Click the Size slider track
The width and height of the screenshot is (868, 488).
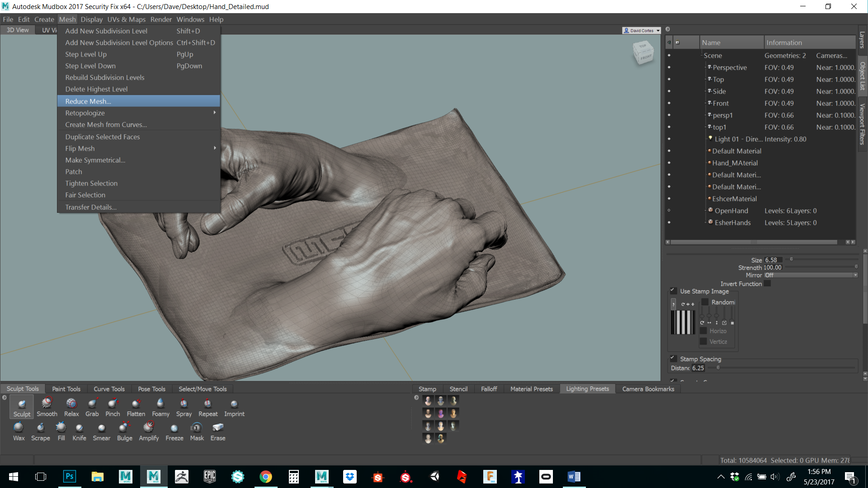point(821,260)
